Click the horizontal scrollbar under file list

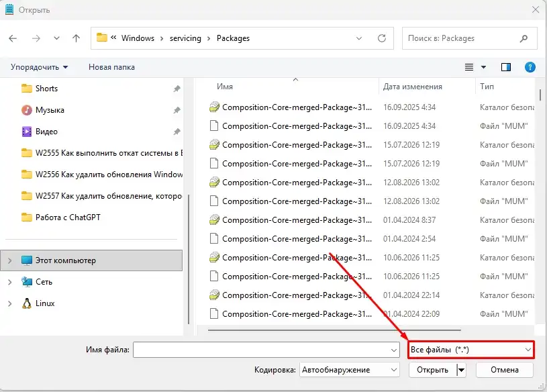[x=334, y=330]
